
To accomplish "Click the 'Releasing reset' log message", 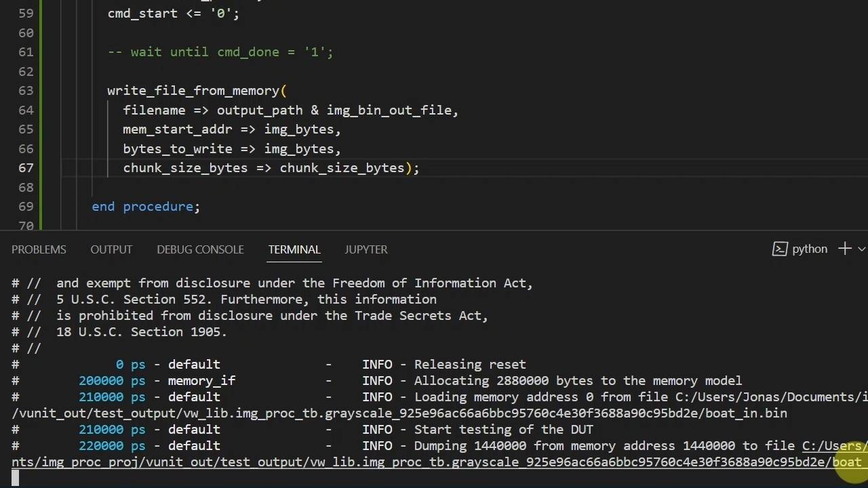I will (470, 365).
